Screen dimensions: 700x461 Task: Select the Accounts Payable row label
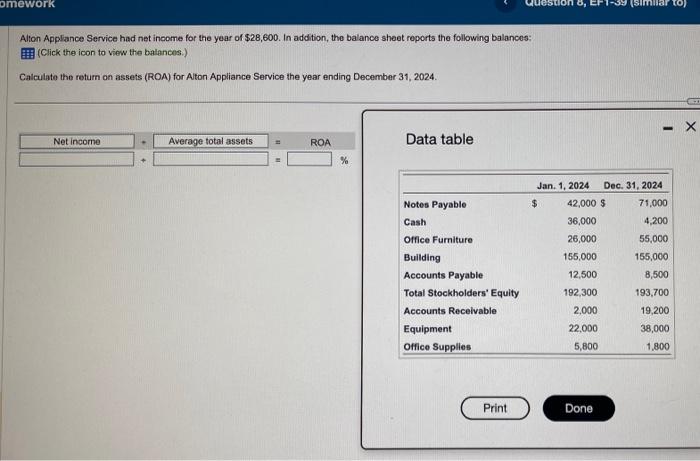(x=443, y=275)
